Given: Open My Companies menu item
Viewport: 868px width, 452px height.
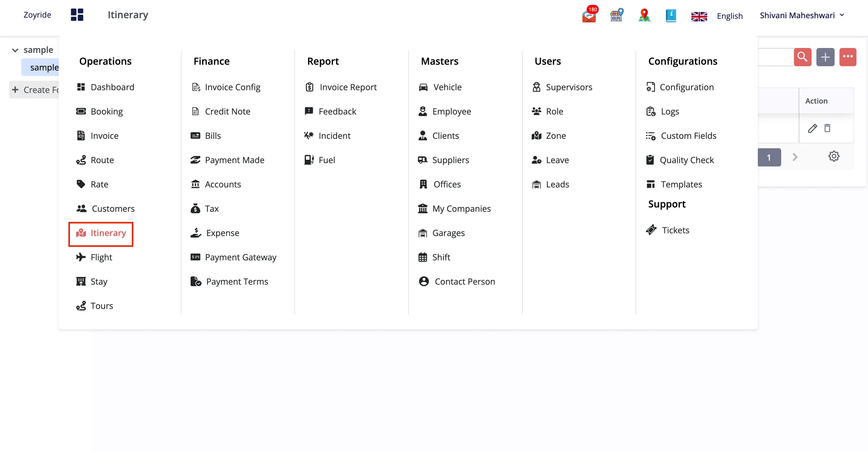Looking at the screenshot, I should tap(455, 208).
